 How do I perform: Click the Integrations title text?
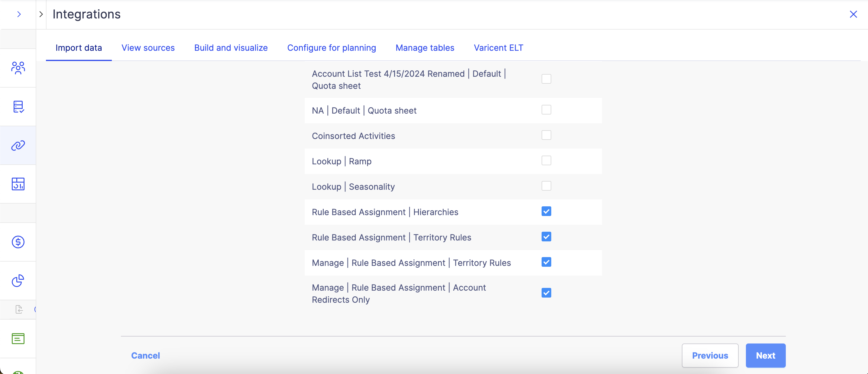click(86, 14)
